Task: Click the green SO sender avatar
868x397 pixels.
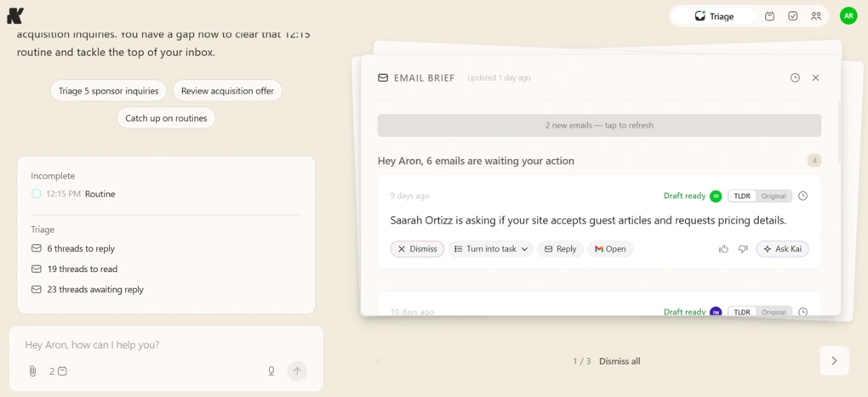Action: click(x=716, y=196)
